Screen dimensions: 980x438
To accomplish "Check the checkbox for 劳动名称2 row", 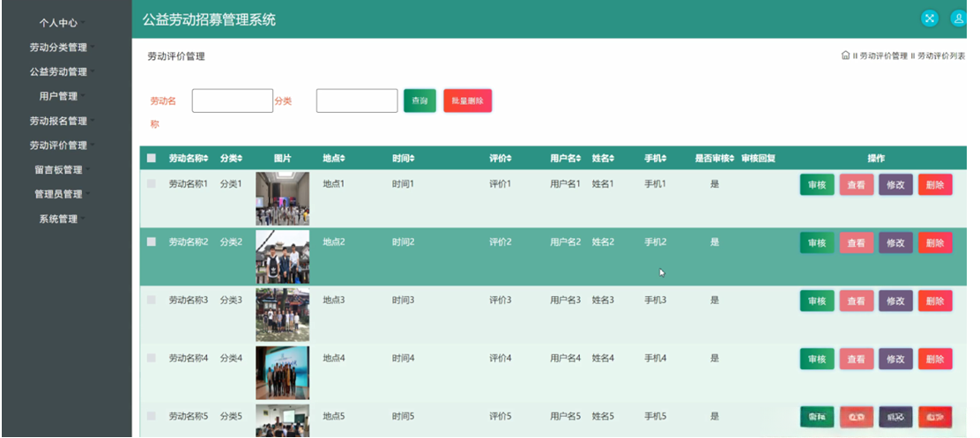I will pyautogui.click(x=152, y=241).
